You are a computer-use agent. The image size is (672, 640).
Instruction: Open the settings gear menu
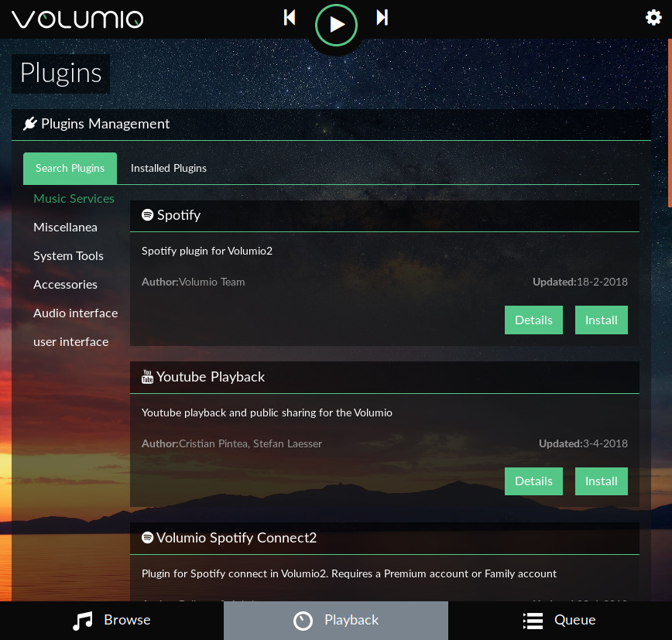[653, 18]
